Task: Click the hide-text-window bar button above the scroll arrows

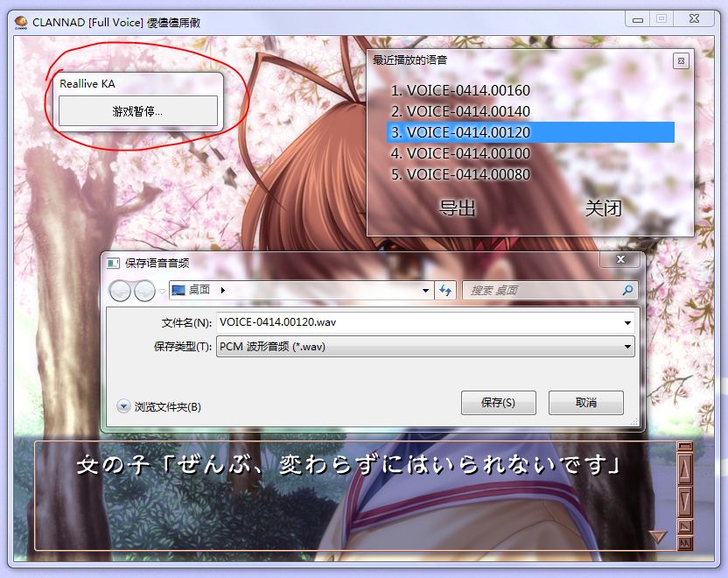Action: pyautogui.click(x=685, y=447)
